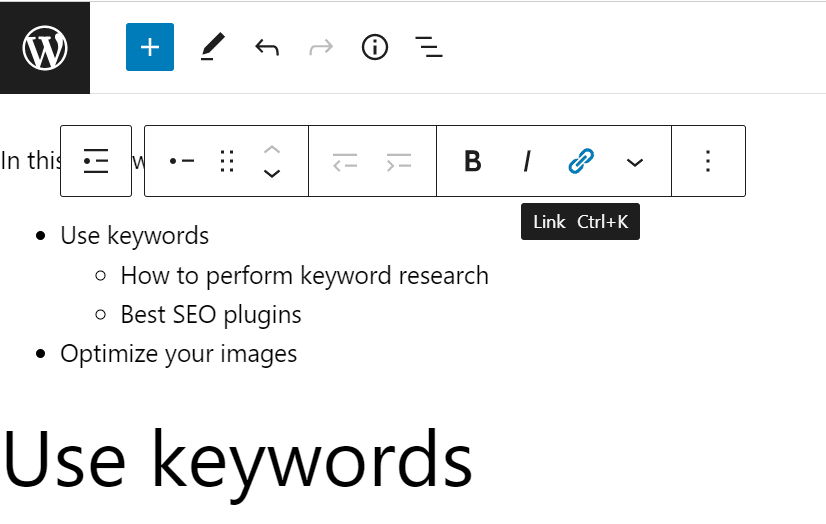This screenshot has height=524, width=826.
Task: Click the paragraph starting "In this"
Action: coord(31,161)
